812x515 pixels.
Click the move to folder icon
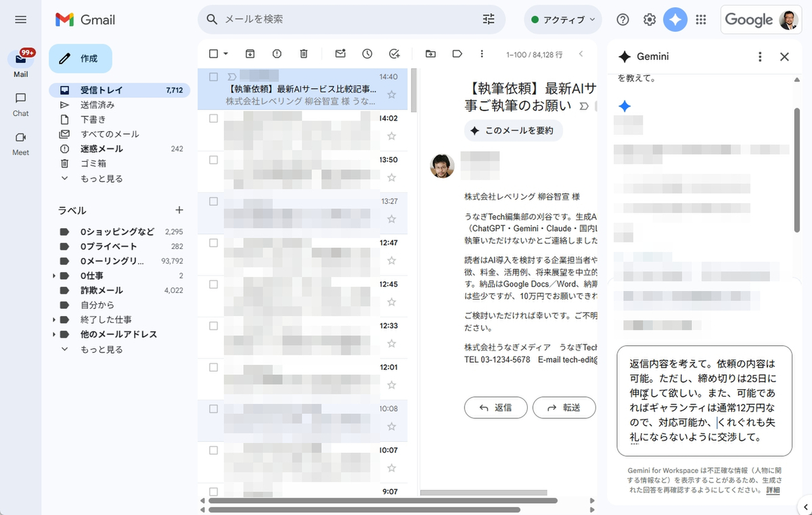[430, 53]
